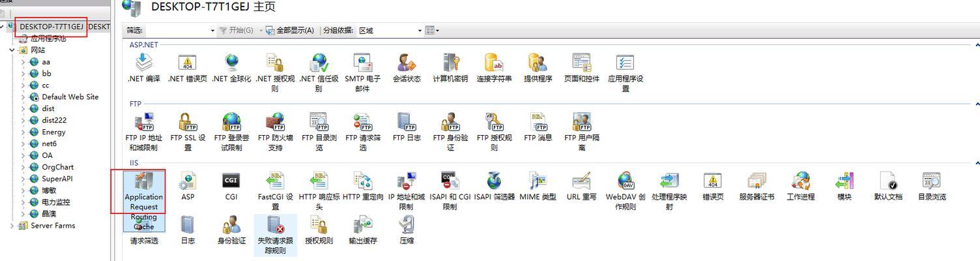Viewport: 980px width, 261px height.
Task: Open FTP 日志 feature
Action: coord(407,127)
